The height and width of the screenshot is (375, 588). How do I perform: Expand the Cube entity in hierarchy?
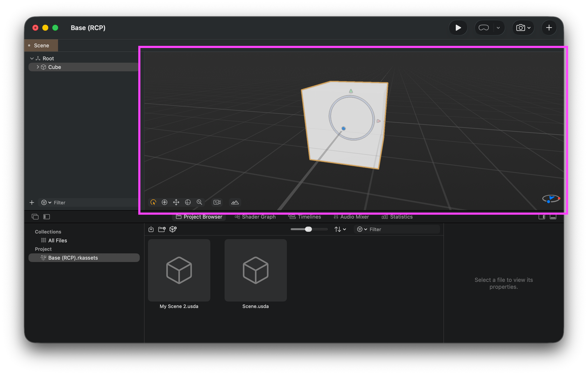pyautogui.click(x=38, y=67)
